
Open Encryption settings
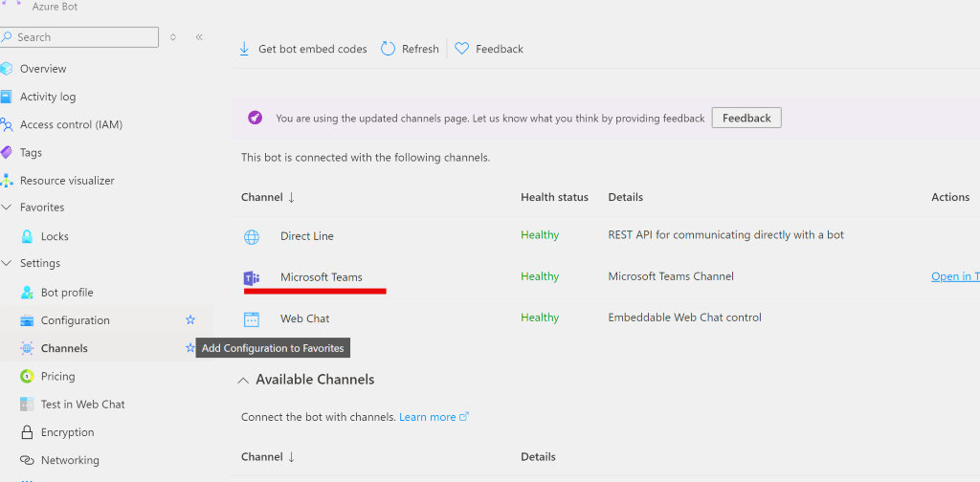point(68,432)
